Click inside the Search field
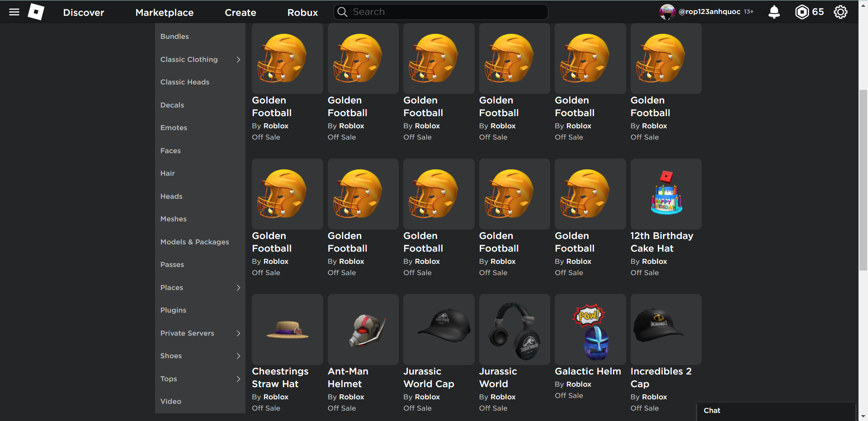Viewport: 868px width, 421px height. 441,12
